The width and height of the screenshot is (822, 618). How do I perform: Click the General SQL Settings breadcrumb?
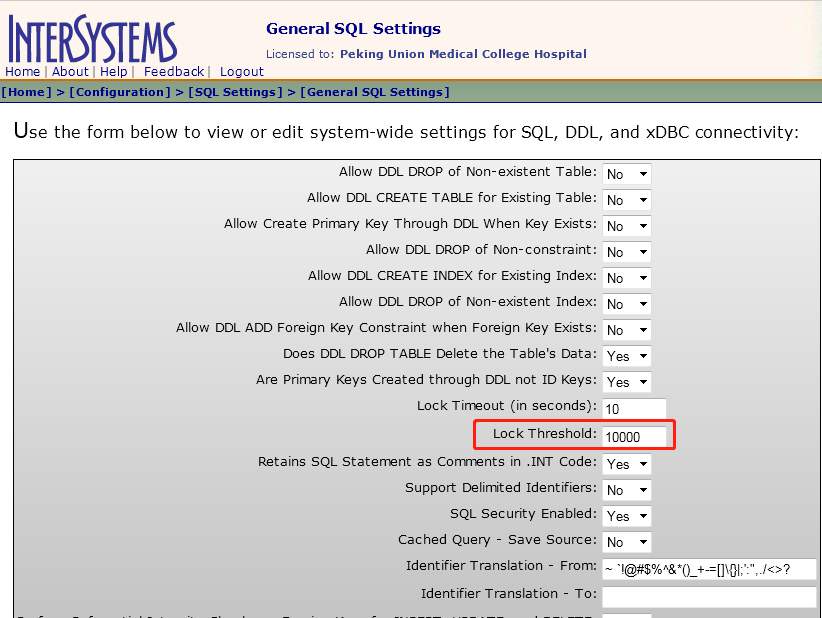coord(375,92)
